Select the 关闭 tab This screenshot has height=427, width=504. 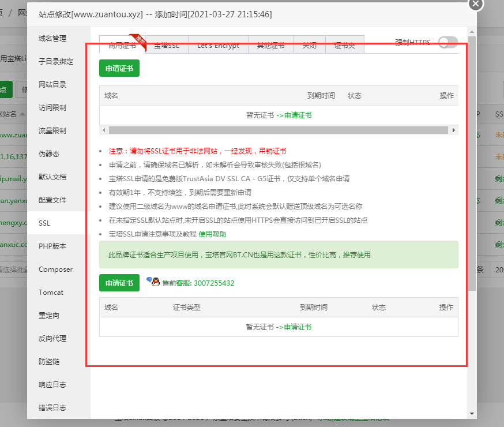[x=310, y=44]
